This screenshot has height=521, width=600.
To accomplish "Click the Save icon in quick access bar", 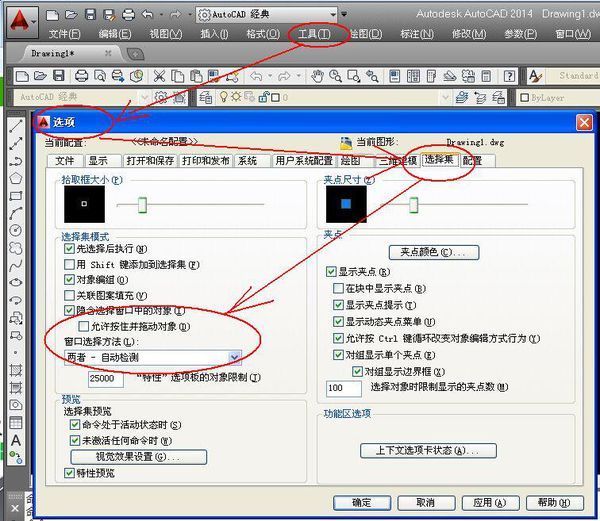I will (91, 15).
